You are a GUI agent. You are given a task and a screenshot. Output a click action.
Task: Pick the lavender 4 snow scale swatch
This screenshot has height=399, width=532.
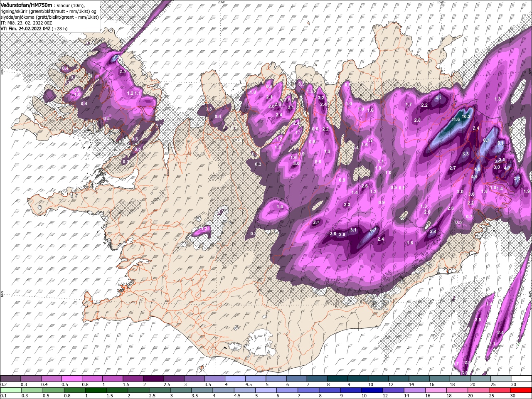235,379
